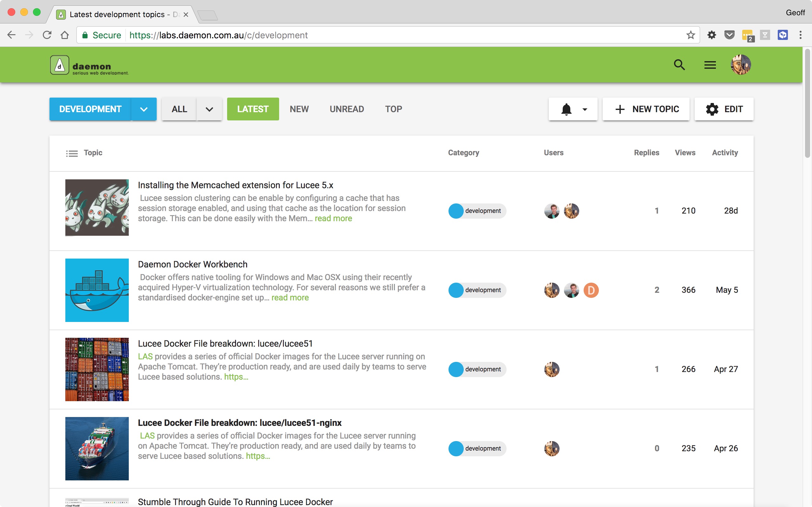Click the browser home icon
Screen dimensions: 812x507
pos(65,35)
